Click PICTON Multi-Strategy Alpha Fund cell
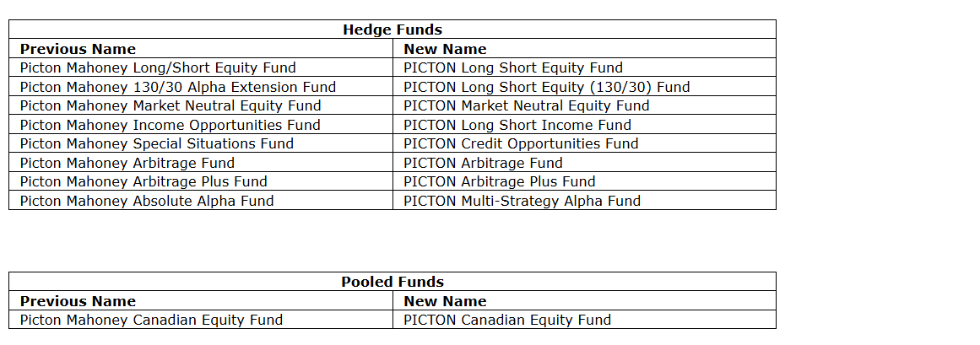 (x=522, y=201)
